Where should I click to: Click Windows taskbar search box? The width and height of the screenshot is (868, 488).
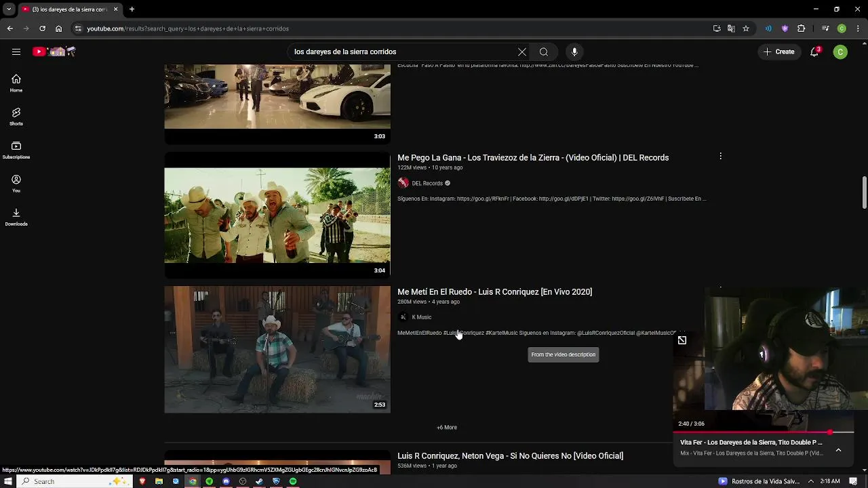75,481
